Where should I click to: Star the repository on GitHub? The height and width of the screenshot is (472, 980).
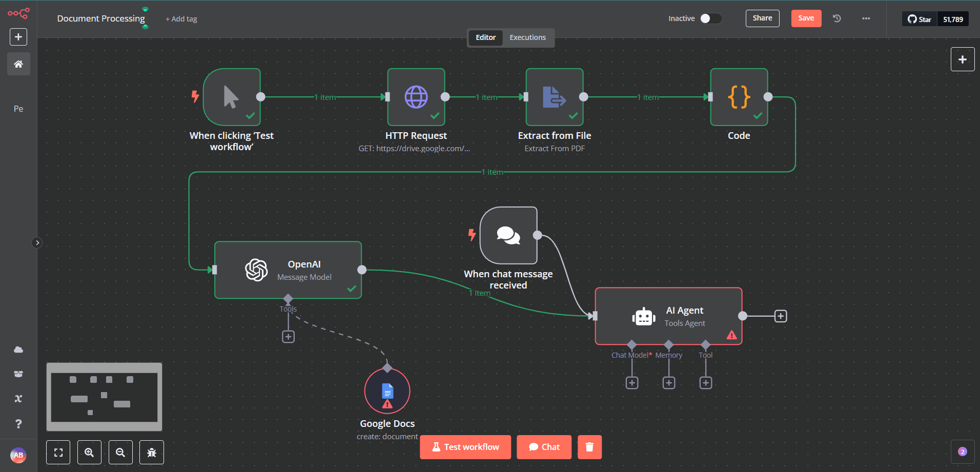(919, 19)
